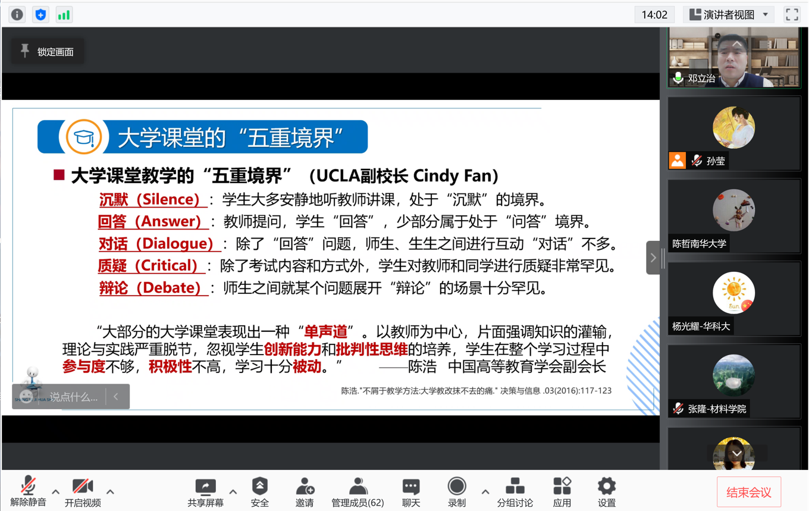The width and height of the screenshot is (812, 511).
Task: Open meeting settings (设置)
Action: click(606, 492)
